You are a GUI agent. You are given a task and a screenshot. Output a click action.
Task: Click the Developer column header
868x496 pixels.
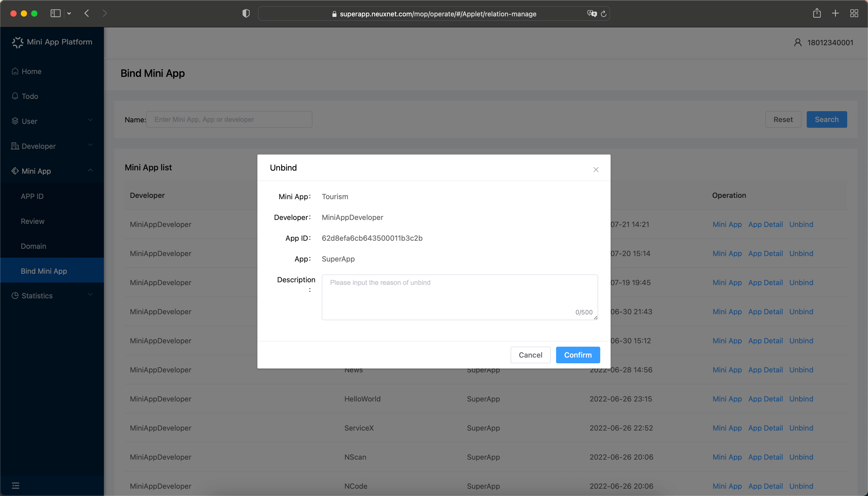[x=147, y=195]
